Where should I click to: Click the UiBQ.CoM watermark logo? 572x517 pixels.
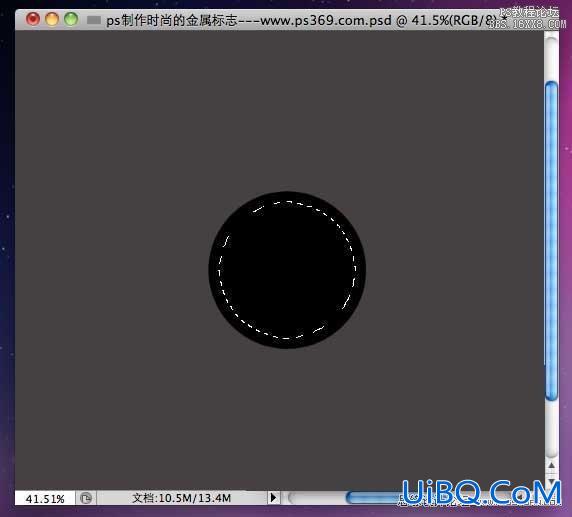tap(481, 492)
